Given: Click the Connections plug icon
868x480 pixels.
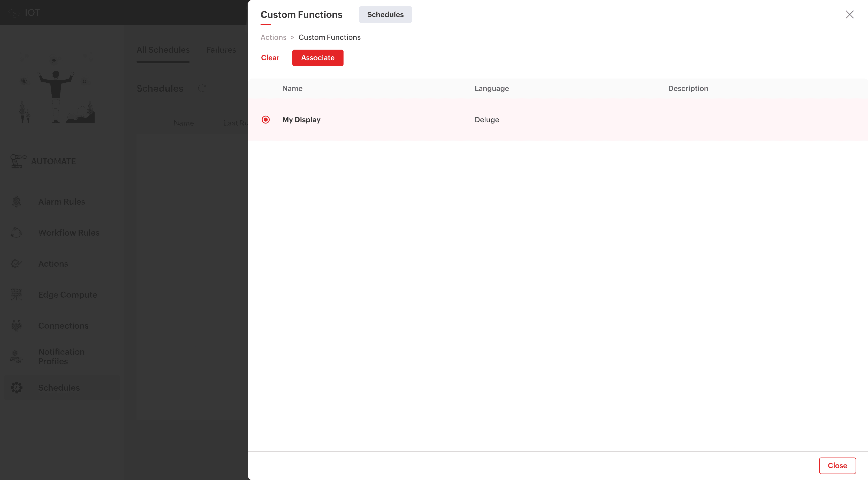Looking at the screenshot, I should point(17,326).
